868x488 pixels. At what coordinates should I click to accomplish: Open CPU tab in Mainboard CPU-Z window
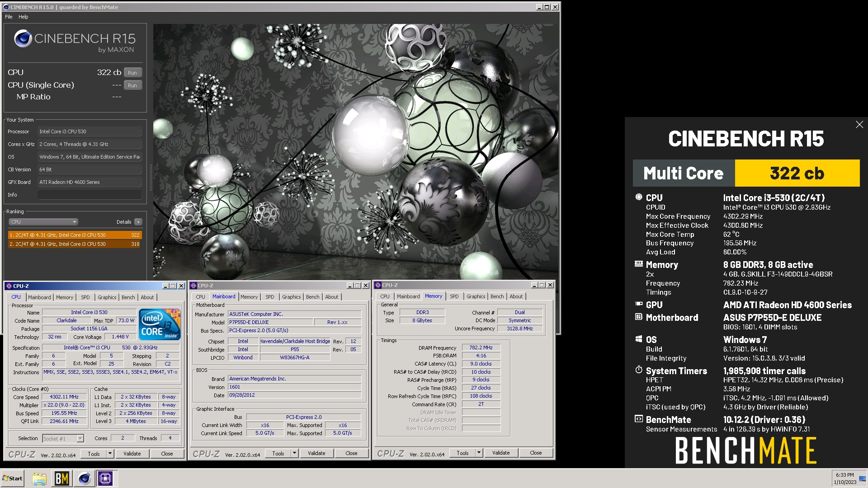200,297
